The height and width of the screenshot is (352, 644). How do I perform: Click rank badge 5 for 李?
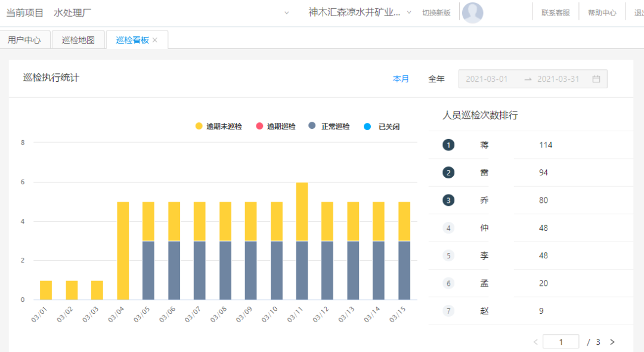(448, 255)
